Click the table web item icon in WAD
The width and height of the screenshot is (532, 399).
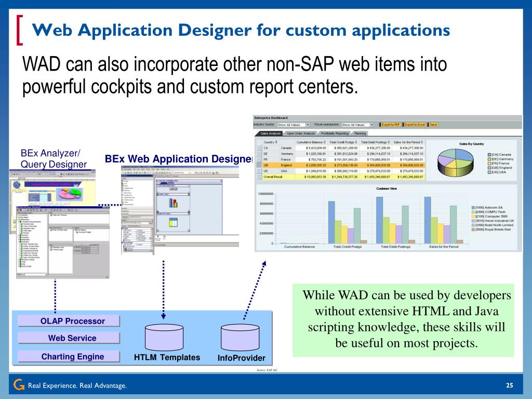[174, 222]
